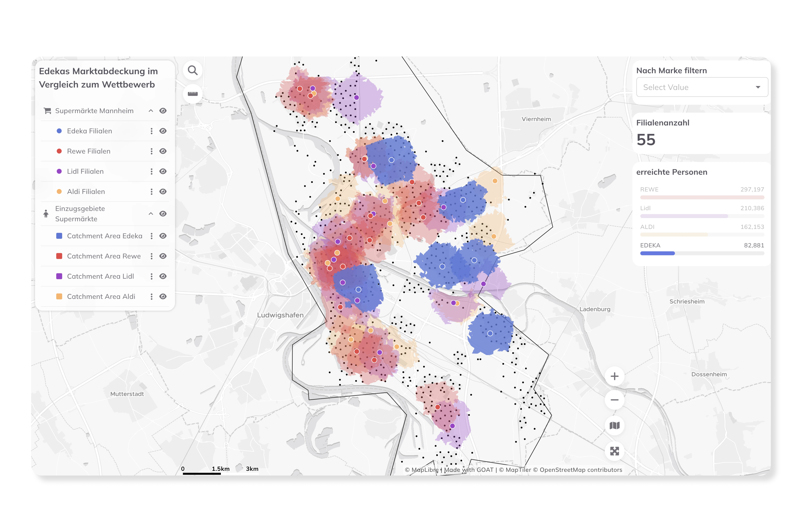Click the Schriesheim map label
The height and width of the screenshot is (532, 802).
click(x=687, y=302)
